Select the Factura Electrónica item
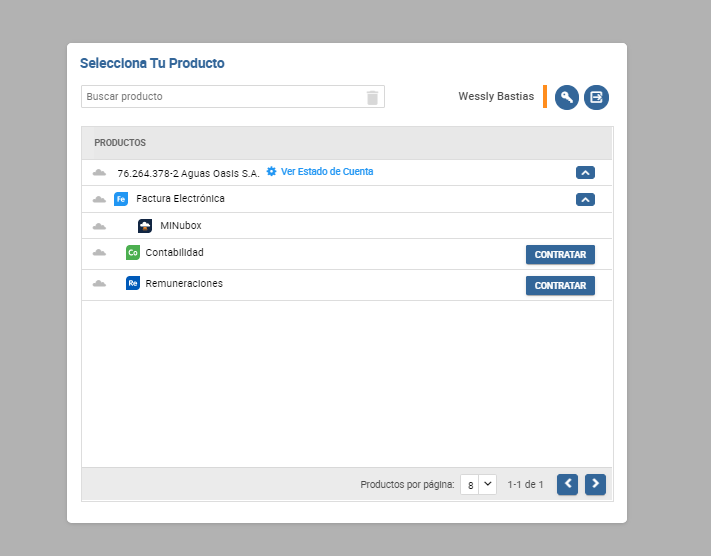Screen dimensions: 711x556 tap(180, 199)
